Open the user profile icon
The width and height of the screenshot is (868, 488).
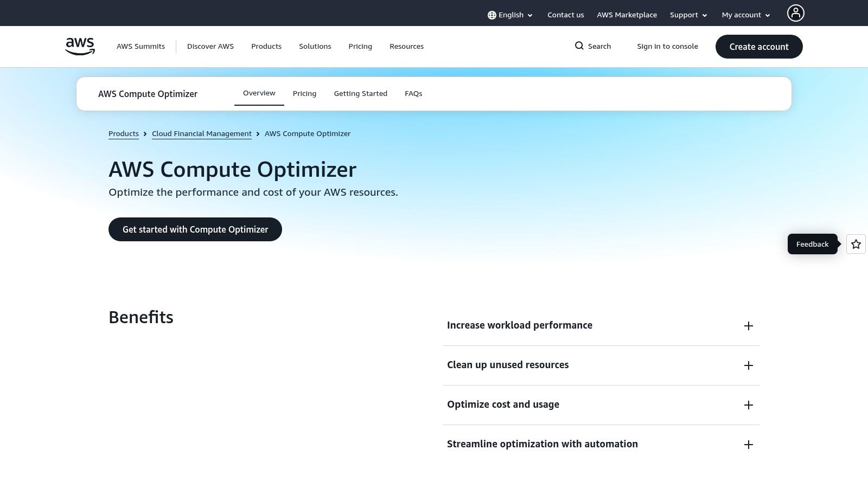click(795, 13)
